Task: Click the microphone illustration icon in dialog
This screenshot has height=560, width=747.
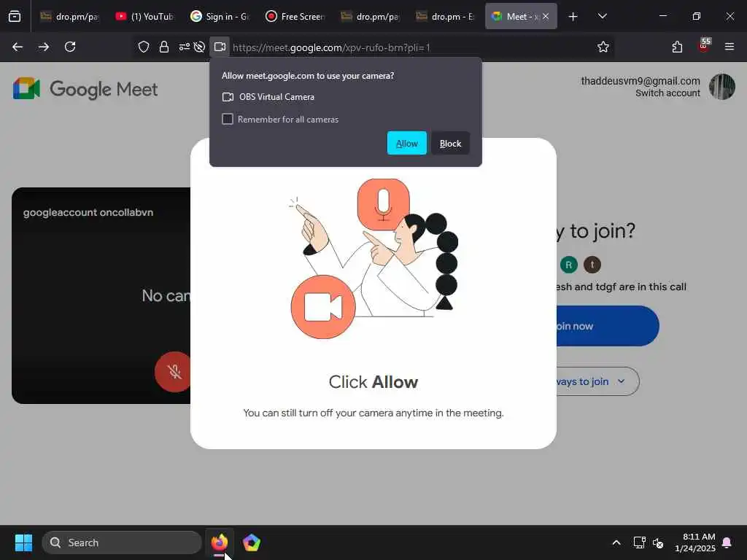Action: [384, 204]
